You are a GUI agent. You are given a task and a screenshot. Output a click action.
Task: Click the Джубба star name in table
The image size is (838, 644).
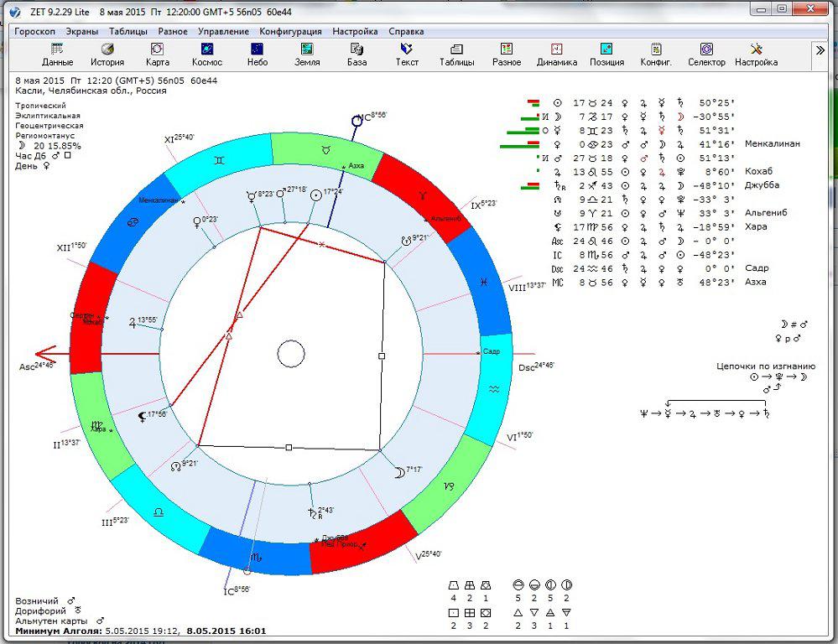763,185
